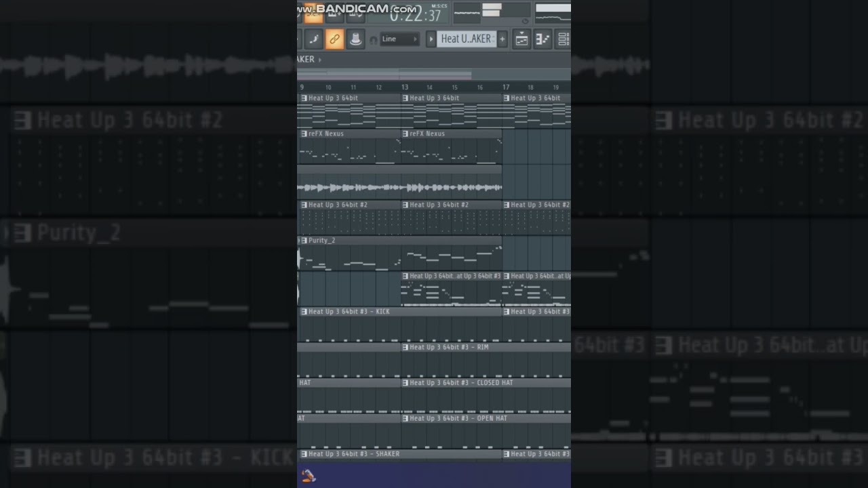The width and height of the screenshot is (868, 488).
Task: Open clip menu icon of second reFX Nexus clip
Action: [405, 134]
